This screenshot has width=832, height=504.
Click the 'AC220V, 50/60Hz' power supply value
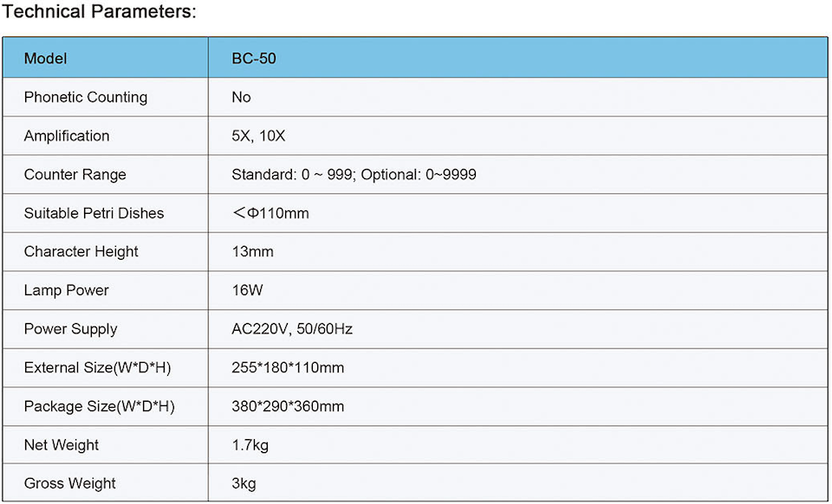pyautogui.click(x=292, y=329)
